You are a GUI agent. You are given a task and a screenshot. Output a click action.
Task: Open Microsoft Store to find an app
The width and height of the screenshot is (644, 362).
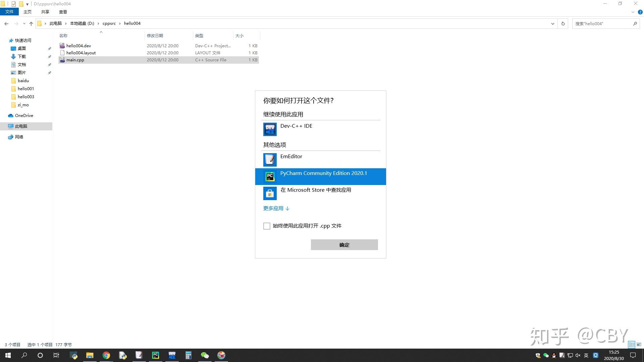point(315,193)
